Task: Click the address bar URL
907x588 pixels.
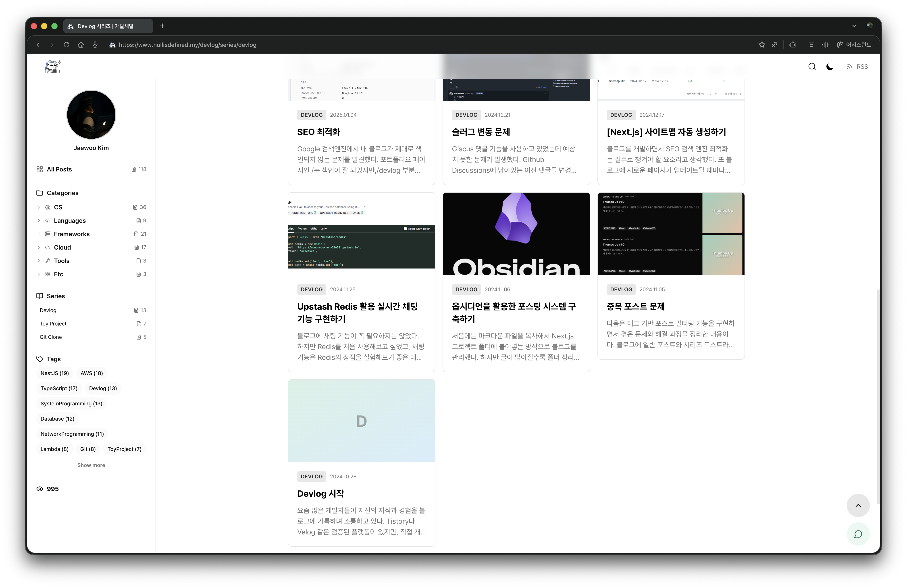Action: click(187, 45)
